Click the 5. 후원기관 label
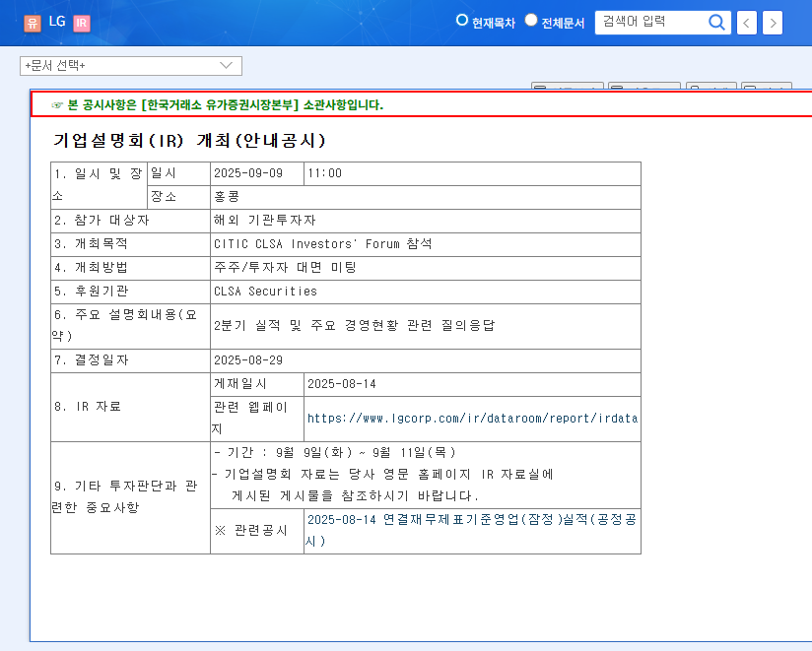This screenshot has width=812, height=651. click(91, 292)
